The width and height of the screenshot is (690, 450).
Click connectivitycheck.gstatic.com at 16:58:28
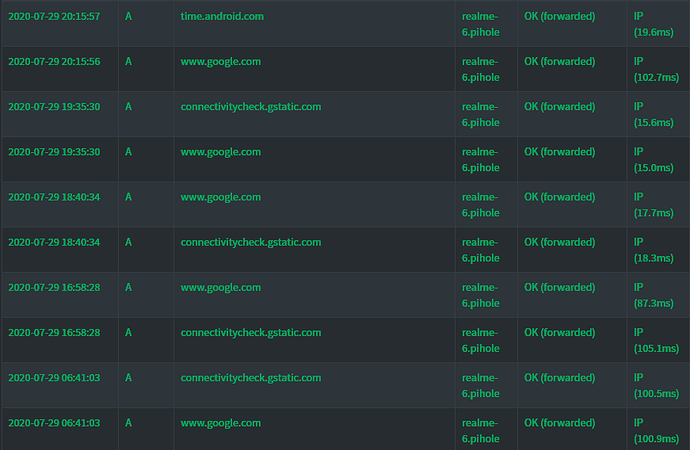(250, 332)
